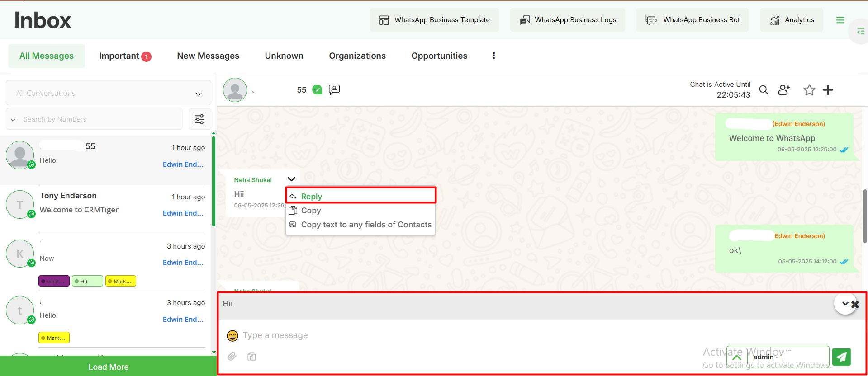868x376 pixels.
Task: Switch to New Messages tab
Action: (208, 56)
